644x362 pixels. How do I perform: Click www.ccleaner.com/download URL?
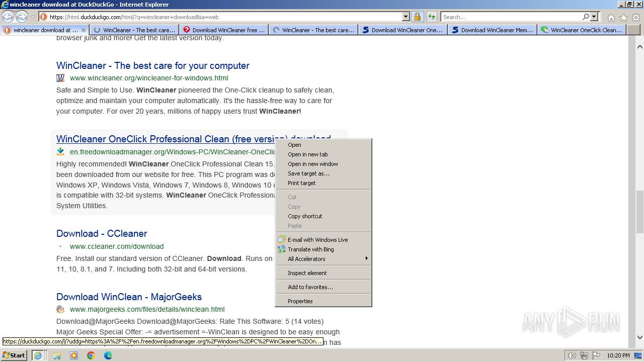117,246
